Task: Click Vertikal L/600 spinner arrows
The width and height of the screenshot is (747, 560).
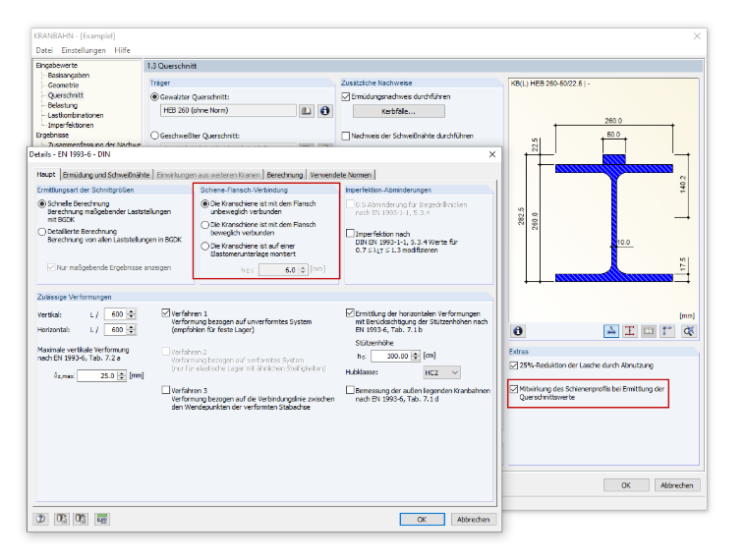Action: [132, 314]
